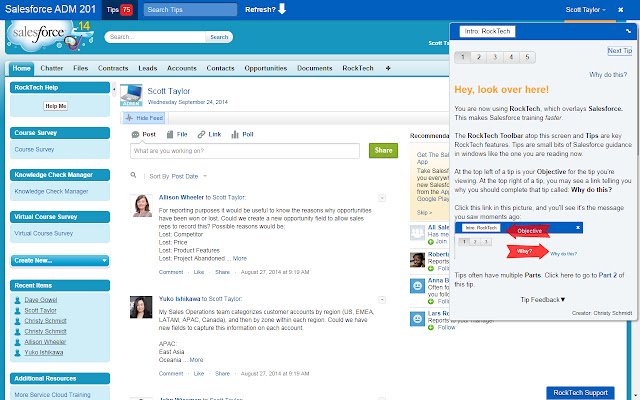Image resolution: width=640 pixels, height=400 pixels.
Task: Click the Salesforce cloud logo
Action: pyautogui.click(x=39, y=36)
